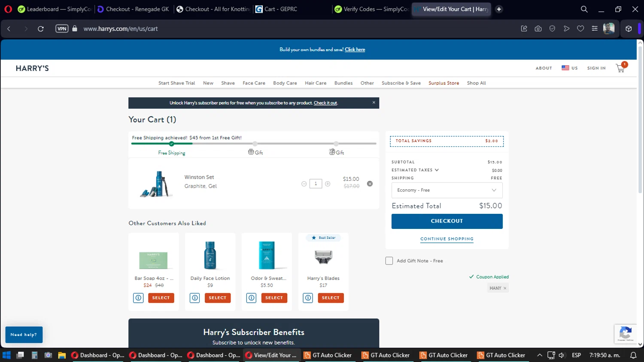
Task: Follow the Continue Shopping link
Action: (x=447, y=239)
